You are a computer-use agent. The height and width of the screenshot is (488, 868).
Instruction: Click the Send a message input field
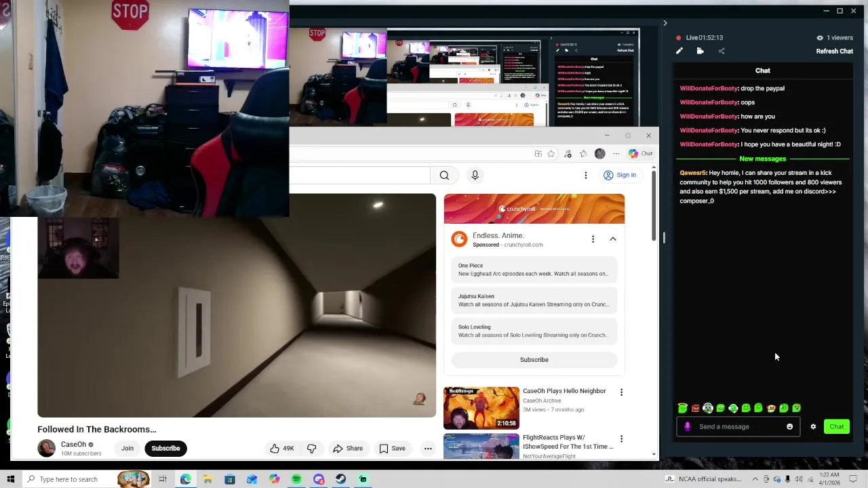738,426
